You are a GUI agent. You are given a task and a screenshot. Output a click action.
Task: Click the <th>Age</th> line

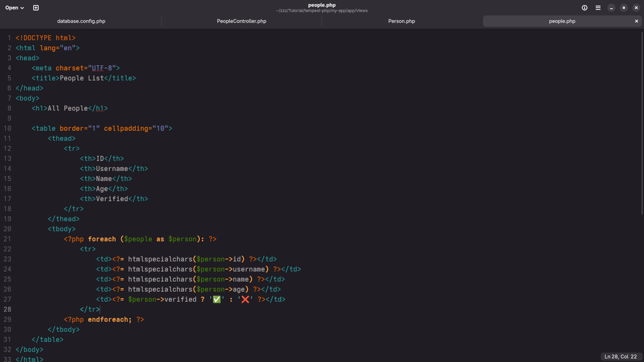[104, 189]
